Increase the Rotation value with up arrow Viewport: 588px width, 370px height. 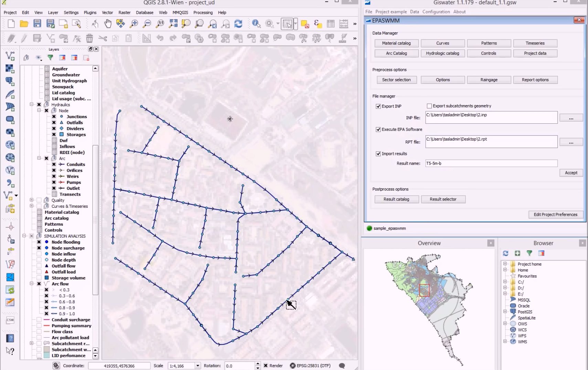point(258,364)
